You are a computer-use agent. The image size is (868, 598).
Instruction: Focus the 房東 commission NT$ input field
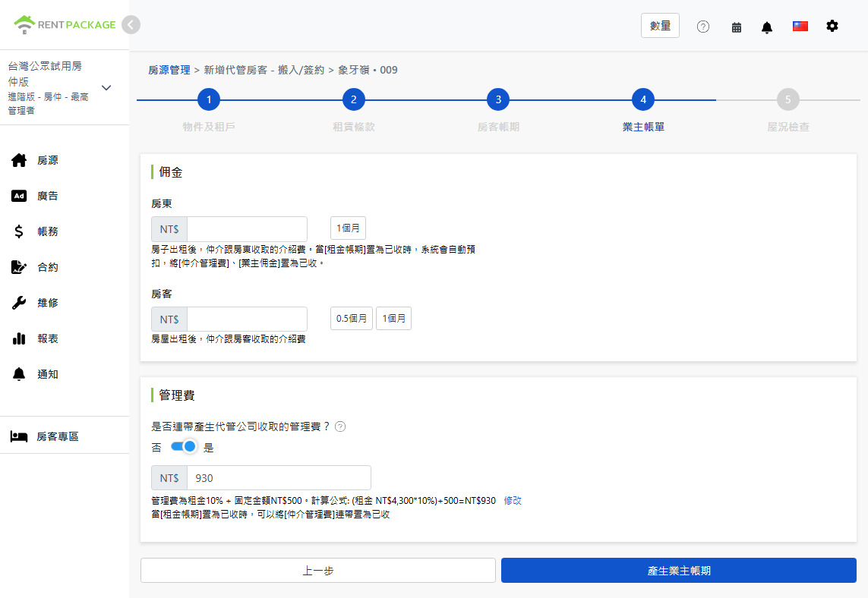click(x=247, y=229)
